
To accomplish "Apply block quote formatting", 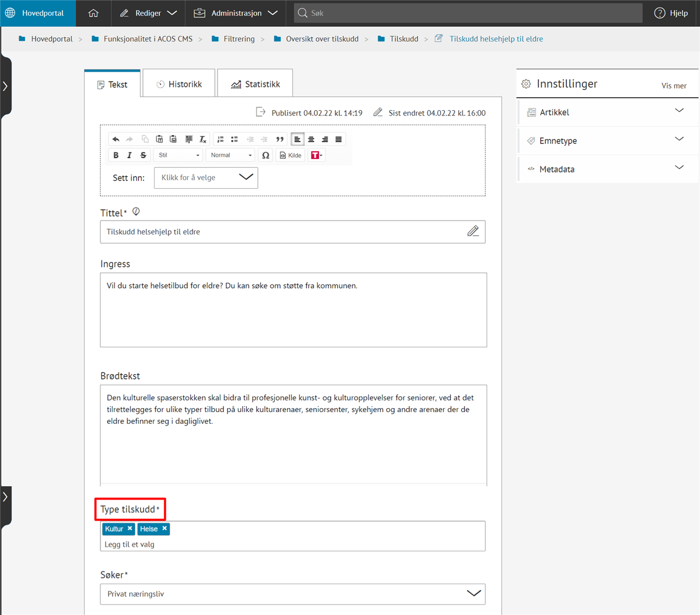I will (279, 139).
